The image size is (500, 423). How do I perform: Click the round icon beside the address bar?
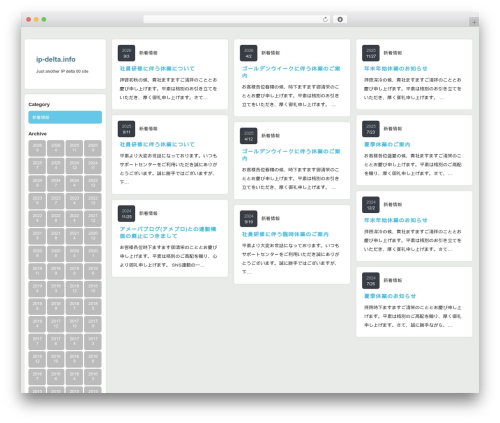pos(340,20)
